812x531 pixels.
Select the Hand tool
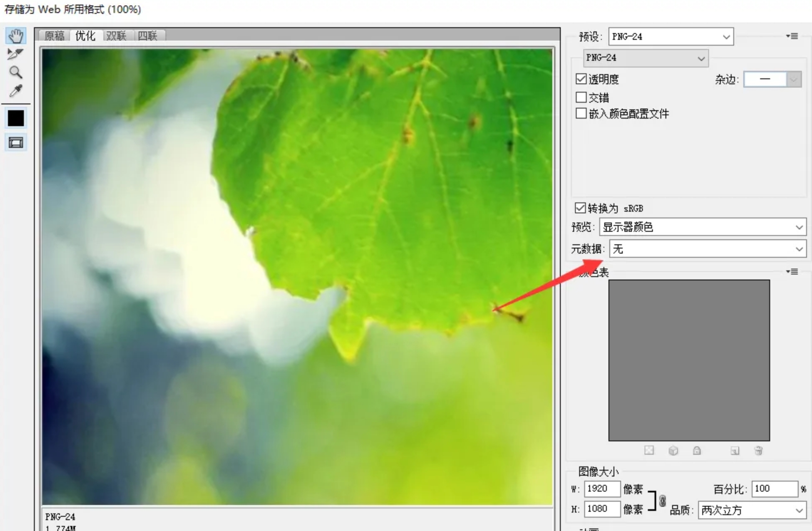16,36
